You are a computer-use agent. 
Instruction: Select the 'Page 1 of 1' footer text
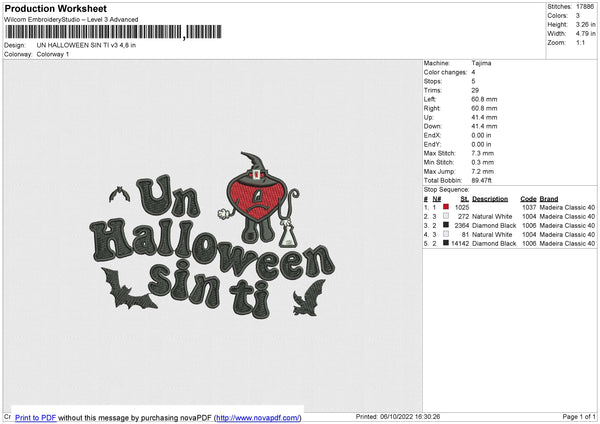click(x=579, y=416)
